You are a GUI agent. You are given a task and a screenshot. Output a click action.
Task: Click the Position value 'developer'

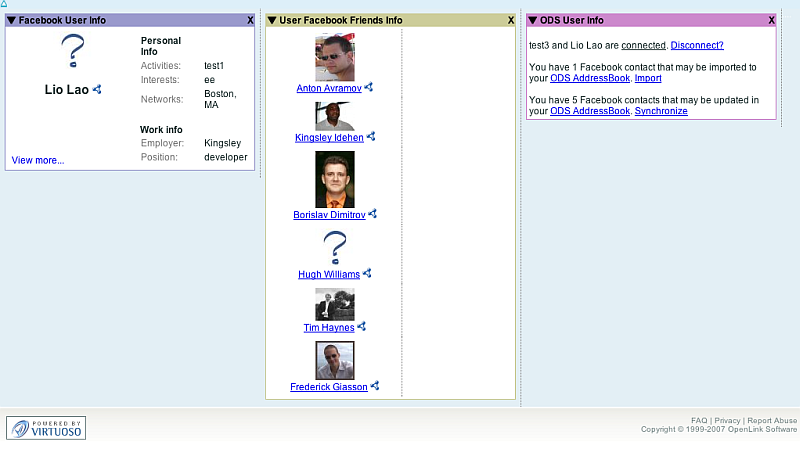(226, 157)
